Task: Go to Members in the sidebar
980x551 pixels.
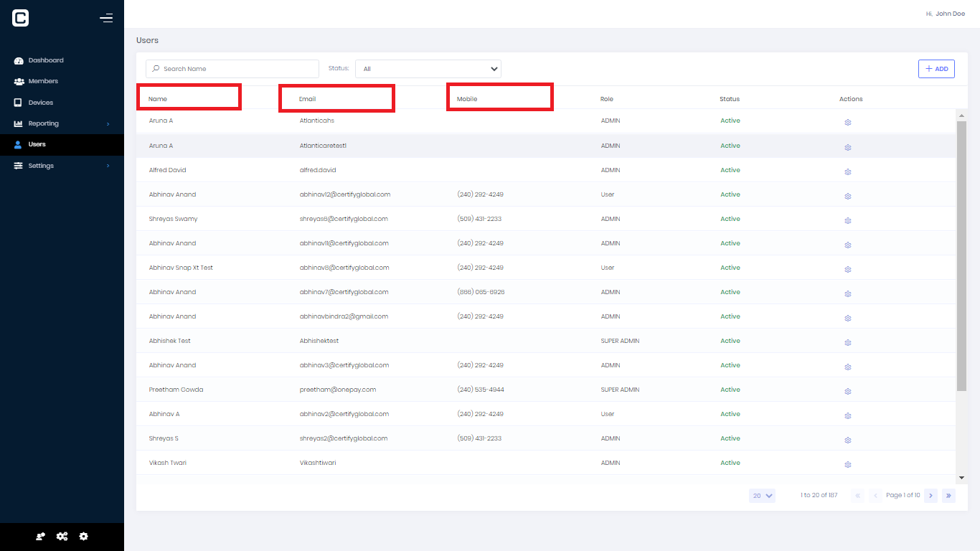Action: (43, 81)
